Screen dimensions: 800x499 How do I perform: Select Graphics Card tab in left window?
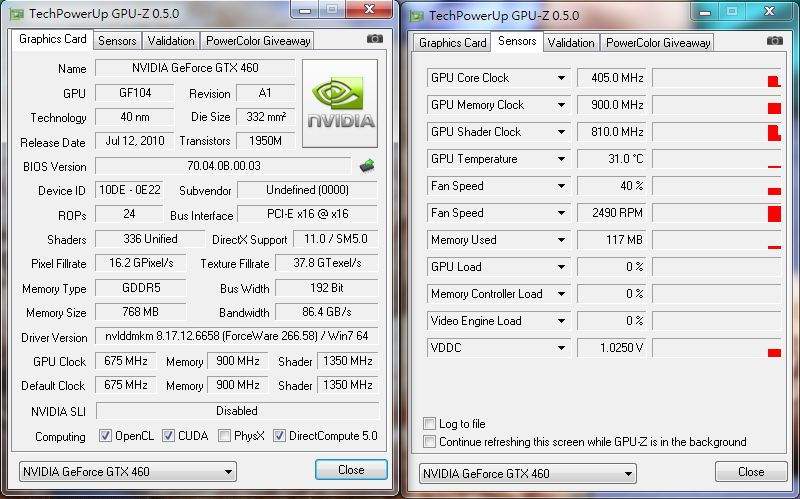point(53,39)
